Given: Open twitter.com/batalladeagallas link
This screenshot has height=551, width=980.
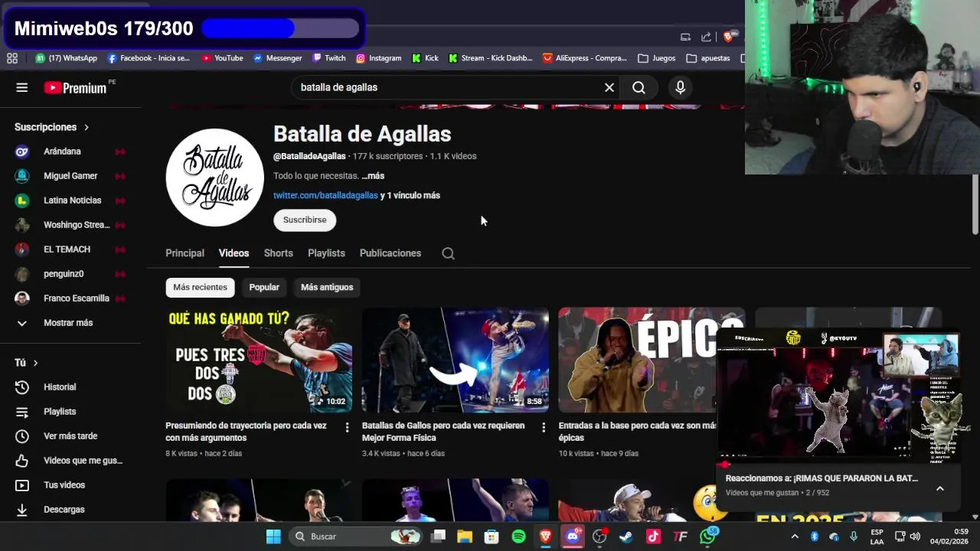Looking at the screenshot, I should 325,195.
